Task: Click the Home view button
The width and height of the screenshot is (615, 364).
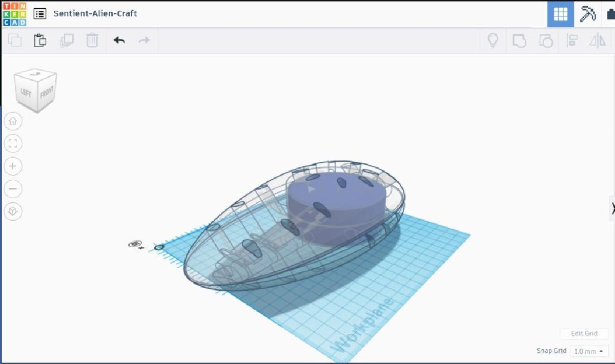Action: point(13,122)
